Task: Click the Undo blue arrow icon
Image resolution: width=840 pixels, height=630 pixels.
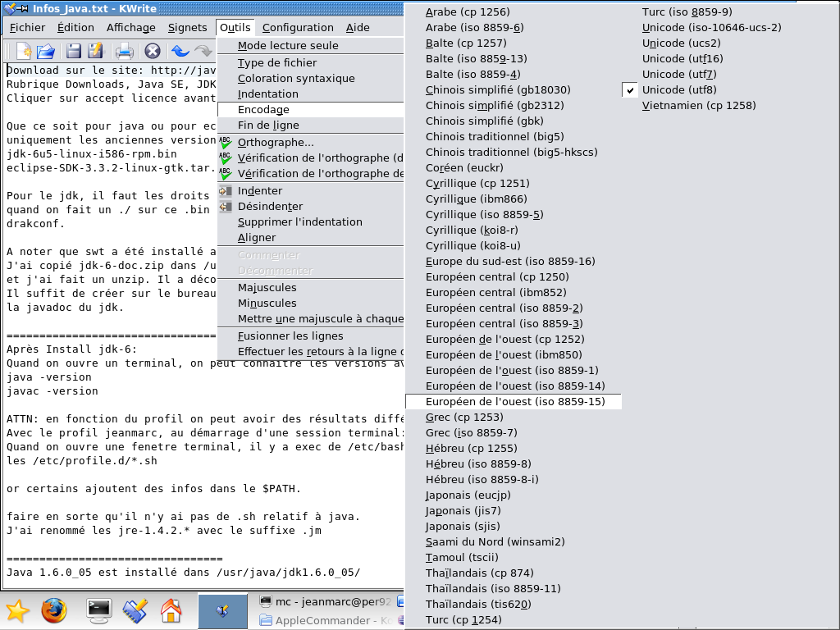Action: click(180, 51)
